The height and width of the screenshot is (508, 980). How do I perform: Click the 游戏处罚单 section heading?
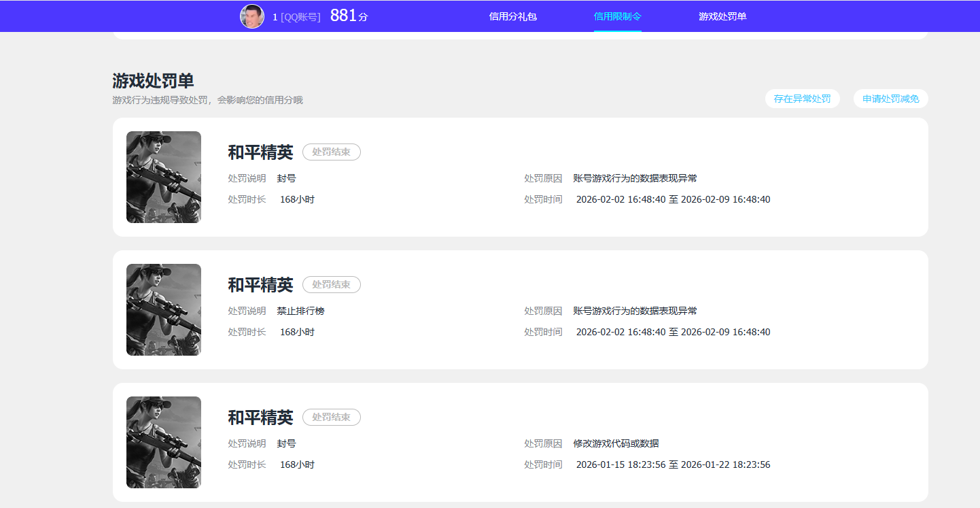[153, 81]
